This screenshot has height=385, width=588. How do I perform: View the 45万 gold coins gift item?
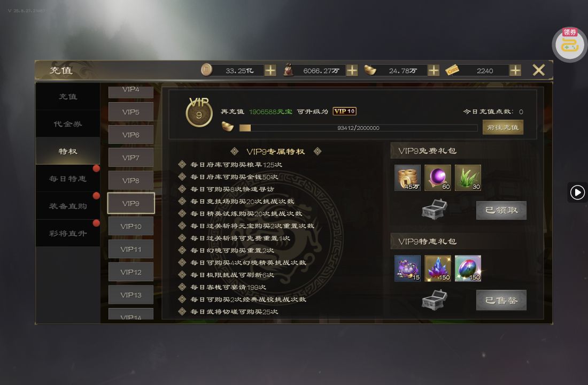point(408,178)
